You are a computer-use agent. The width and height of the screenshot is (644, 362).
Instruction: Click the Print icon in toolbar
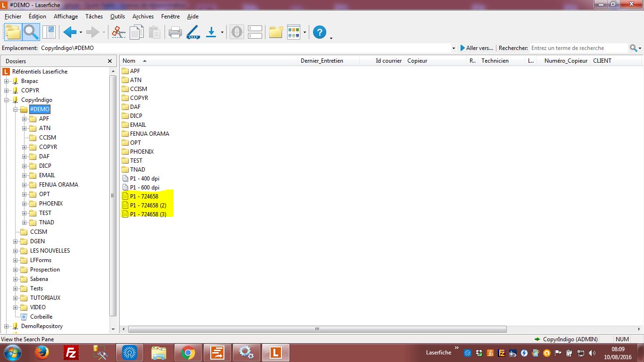pos(175,32)
